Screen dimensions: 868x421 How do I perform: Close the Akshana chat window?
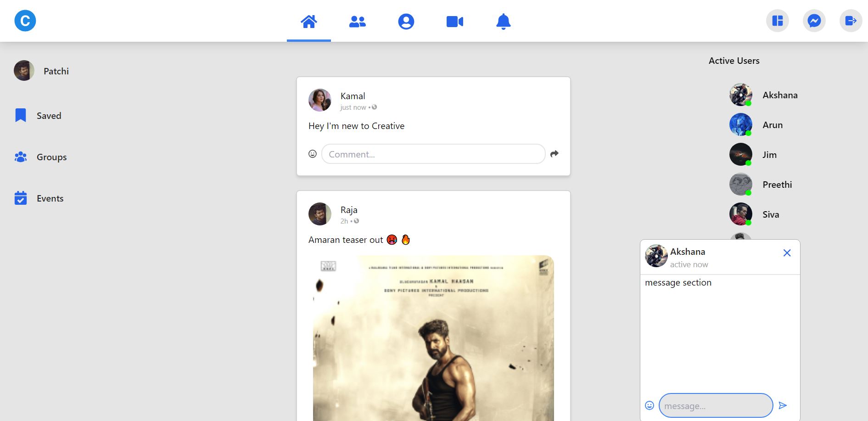(787, 253)
